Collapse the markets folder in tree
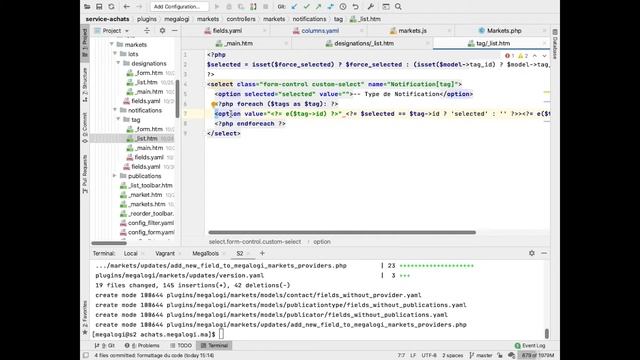This screenshot has width=640, height=360. 111,44
